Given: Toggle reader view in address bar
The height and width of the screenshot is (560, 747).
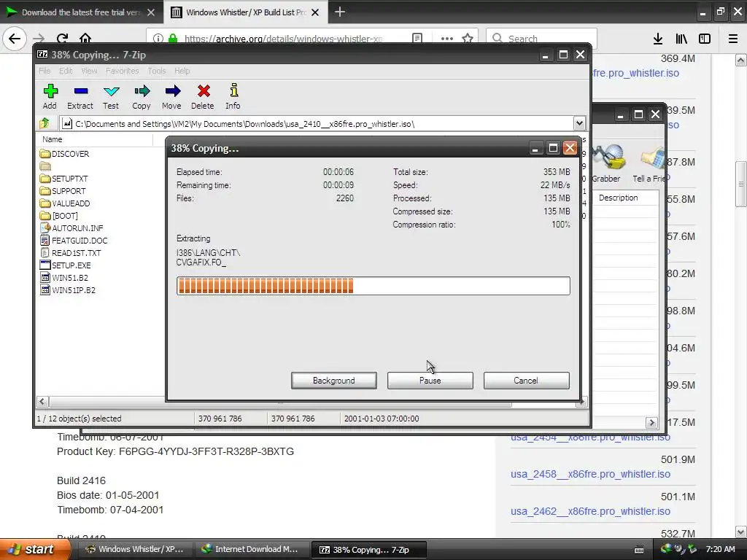Looking at the screenshot, I should (417, 39).
